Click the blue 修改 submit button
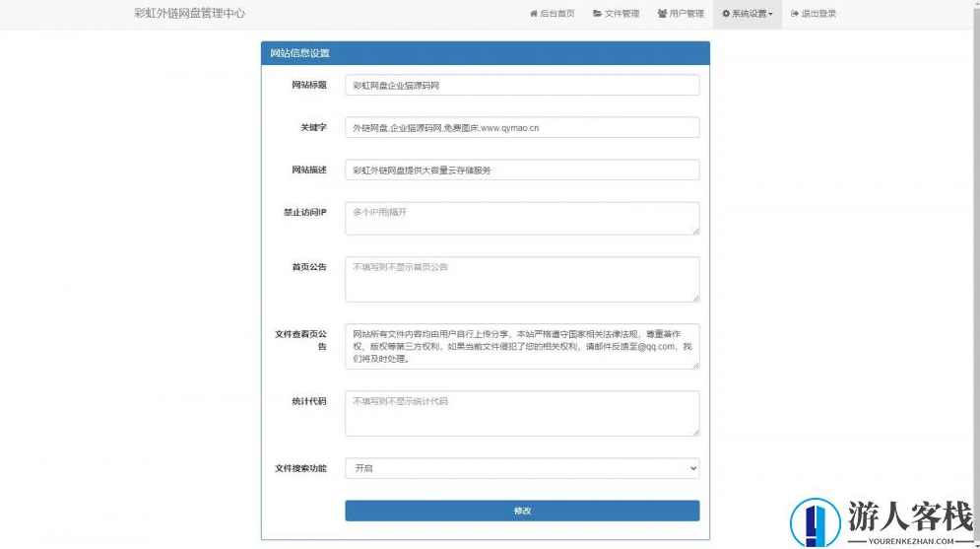This screenshot has height=549, width=980. click(x=522, y=511)
